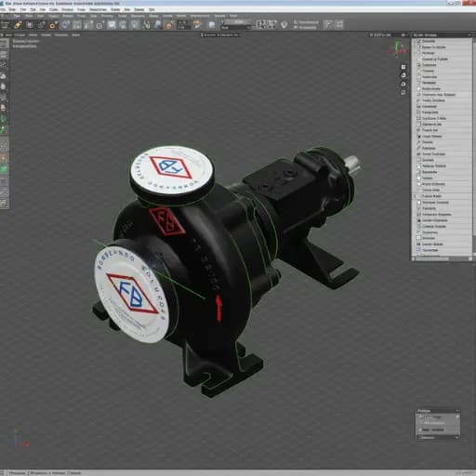Click the three-line list icon in top toolbar
476x476 pixels.
click(x=6, y=25)
